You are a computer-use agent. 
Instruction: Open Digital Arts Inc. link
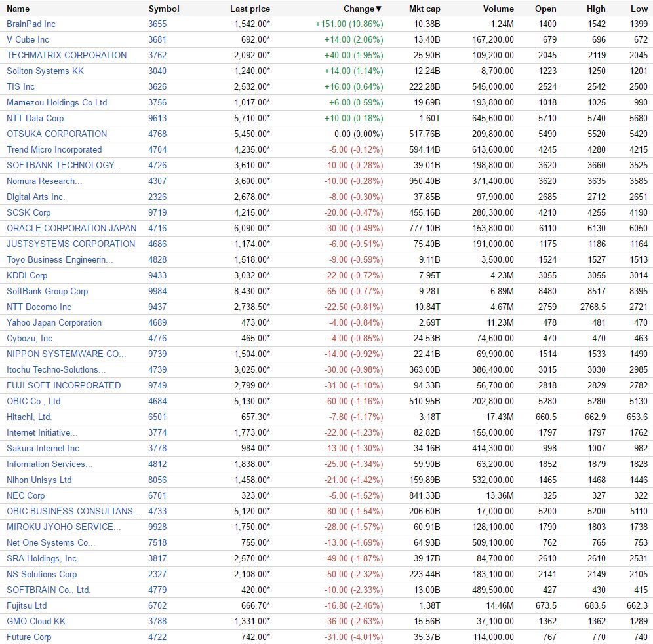(35, 197)
